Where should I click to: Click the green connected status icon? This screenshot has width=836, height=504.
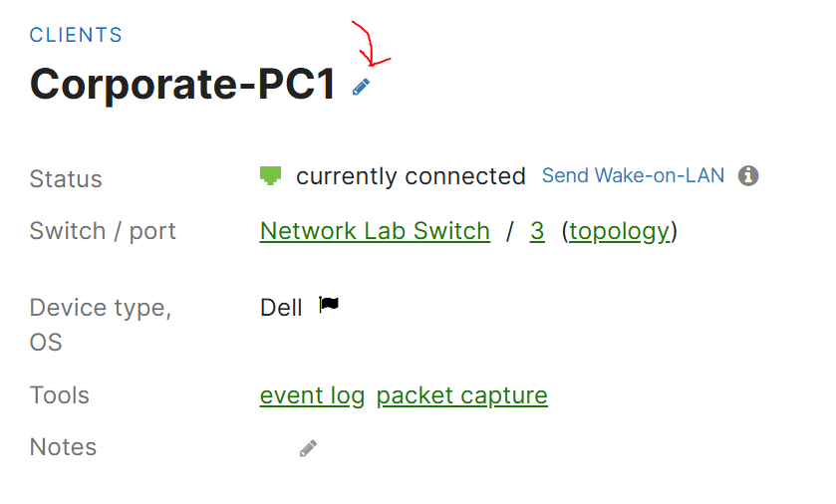270,175
